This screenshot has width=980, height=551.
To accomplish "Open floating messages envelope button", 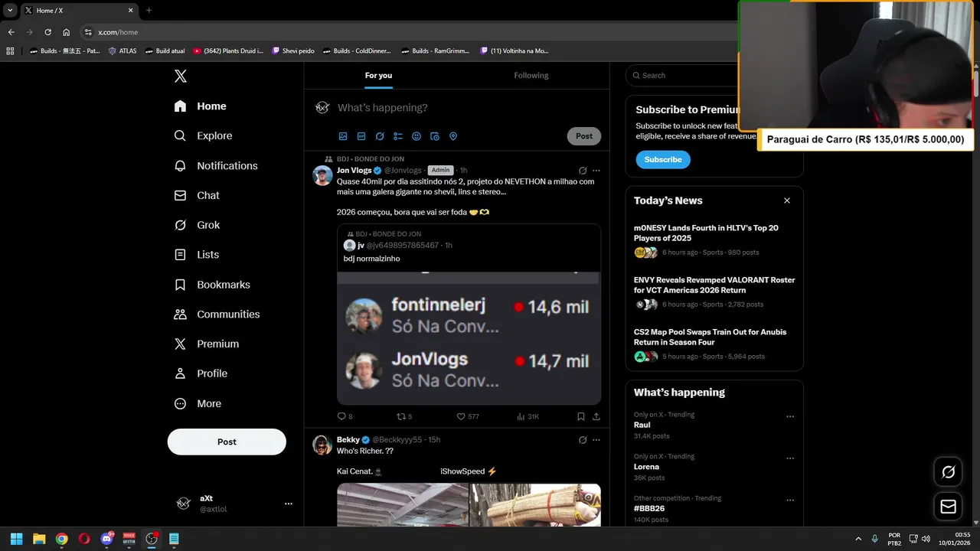I will (x=948, y=507).
